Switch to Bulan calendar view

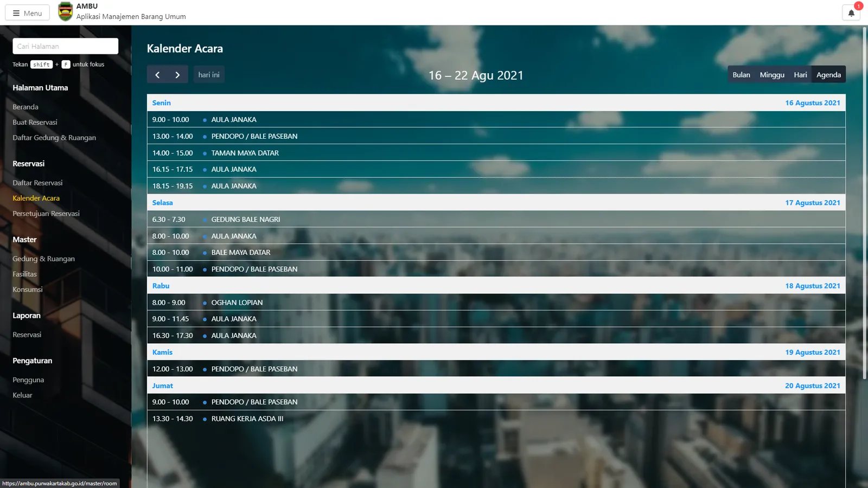coord(741,75)
